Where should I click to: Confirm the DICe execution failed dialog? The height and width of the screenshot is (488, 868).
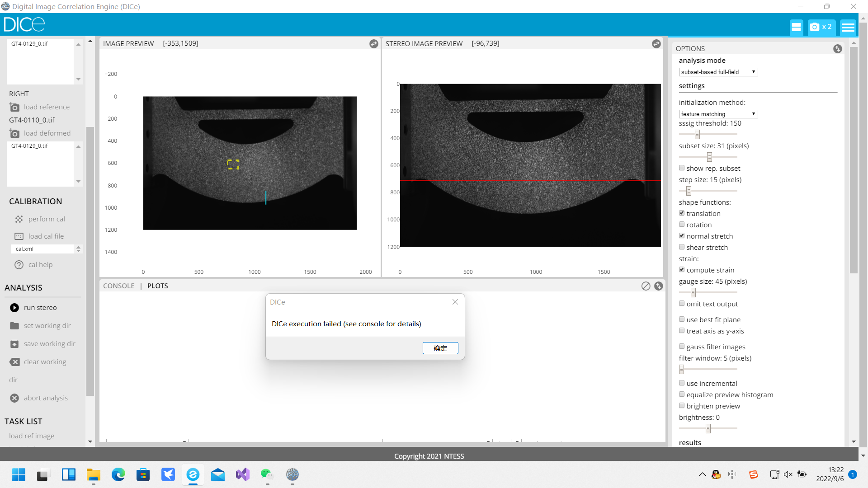pos(440,348)
